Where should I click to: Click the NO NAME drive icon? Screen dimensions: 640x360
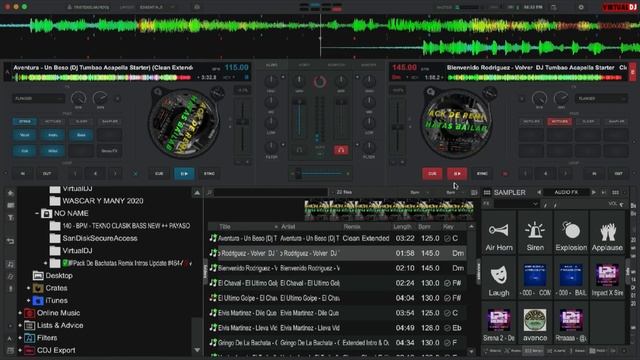[x=47, y=213]
